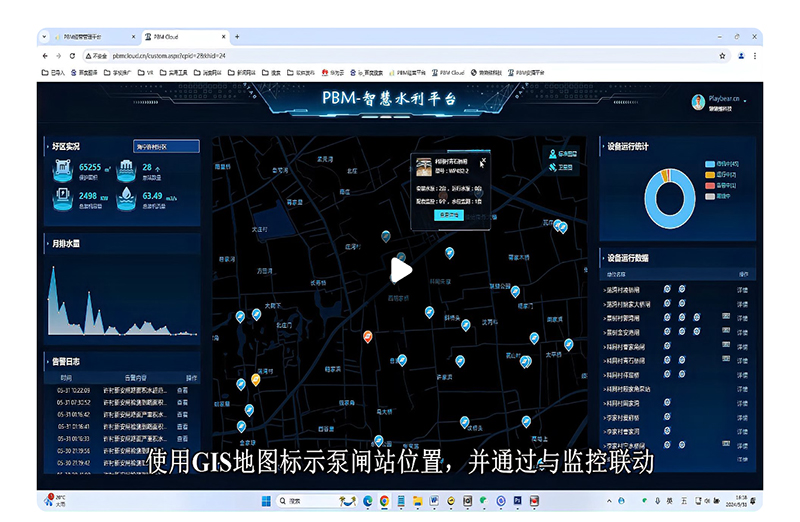Click the Playbear.cn user avatar

click(x=698, y=102)
